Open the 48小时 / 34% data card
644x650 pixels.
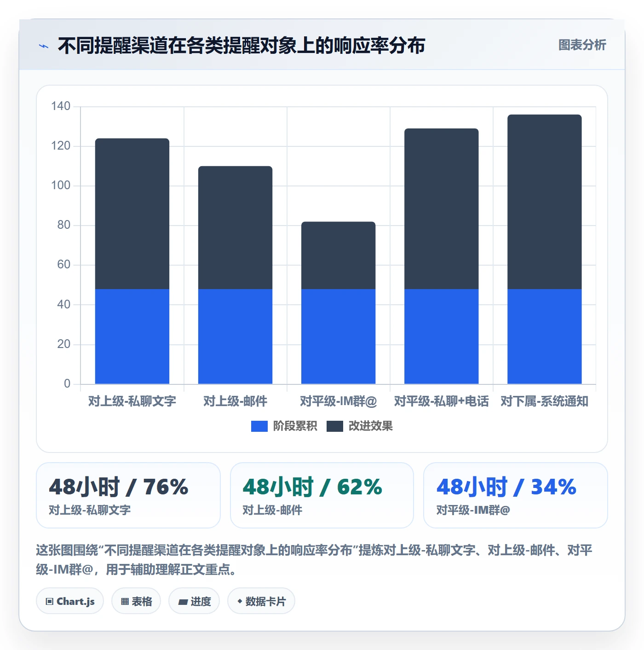coord(516,495)
